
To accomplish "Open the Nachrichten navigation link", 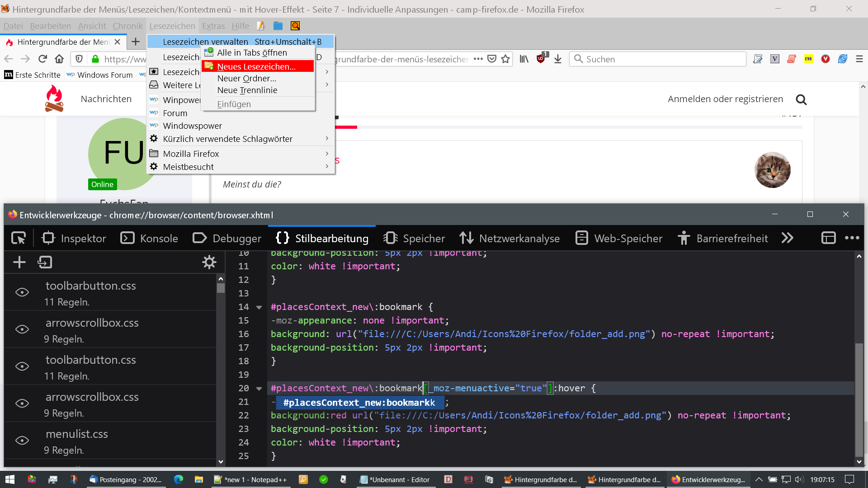I will (106, 99).
